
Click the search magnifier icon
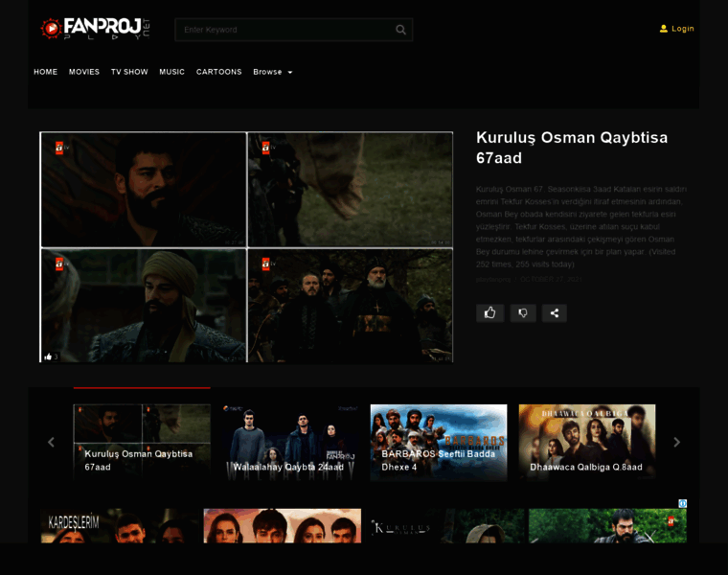pos(400,30)
